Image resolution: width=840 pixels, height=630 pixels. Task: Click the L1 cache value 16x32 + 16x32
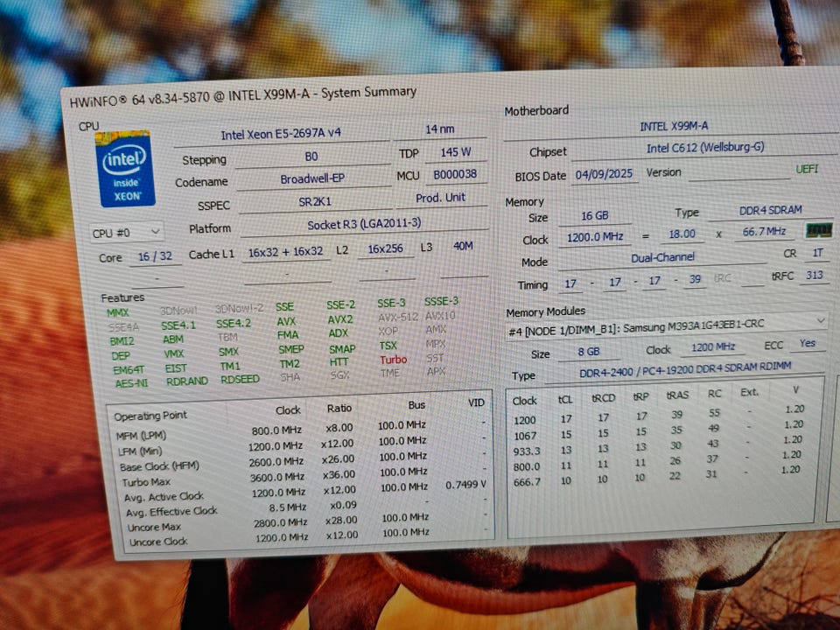pos(285,252)
